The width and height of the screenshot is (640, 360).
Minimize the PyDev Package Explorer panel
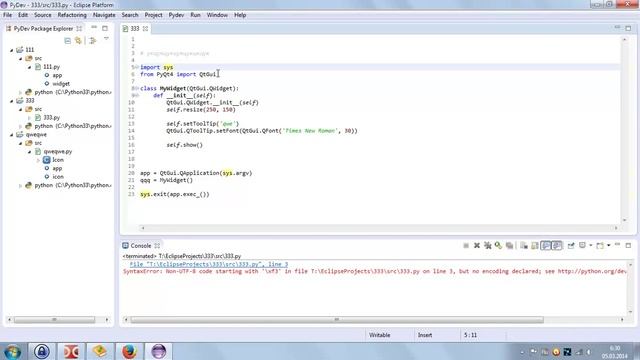[94, 27]
